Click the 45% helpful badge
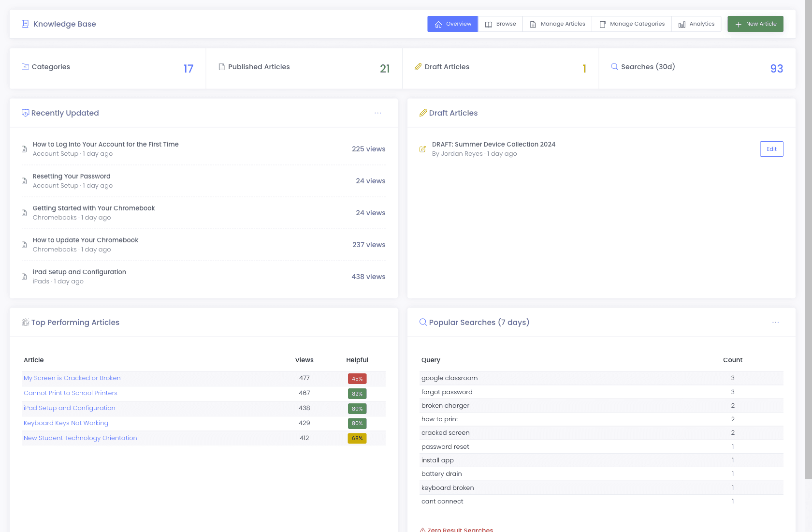Viewport: 812px width, 532px height. click(357, 379)
